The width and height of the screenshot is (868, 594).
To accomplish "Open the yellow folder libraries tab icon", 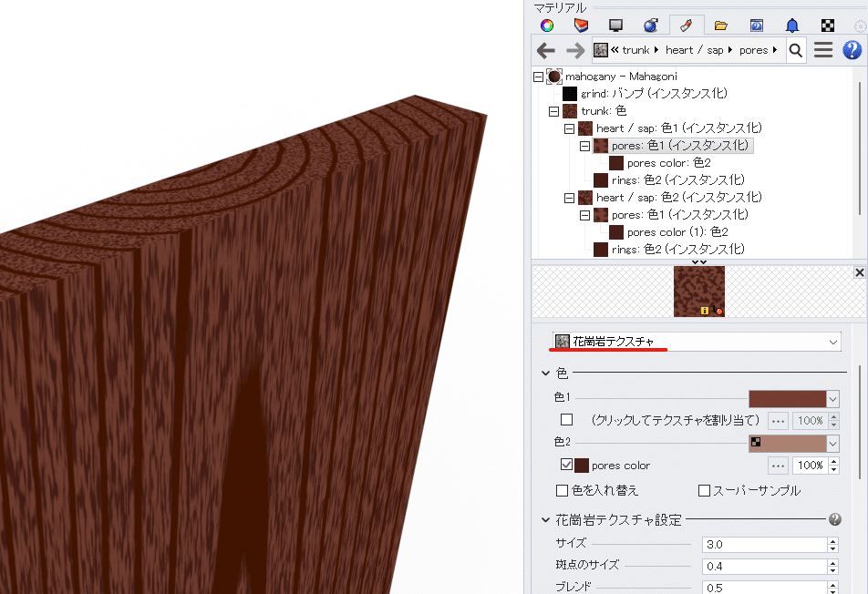I will point(720,26).
